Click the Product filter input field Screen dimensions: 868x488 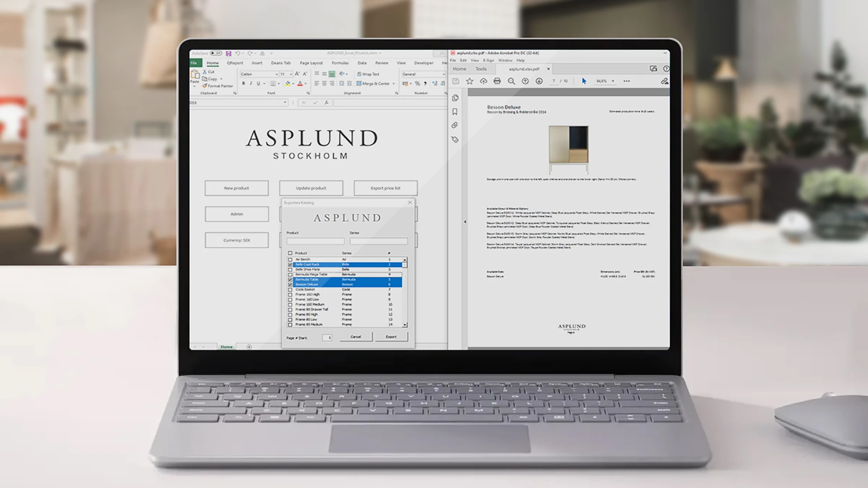[x=315, y=241]
